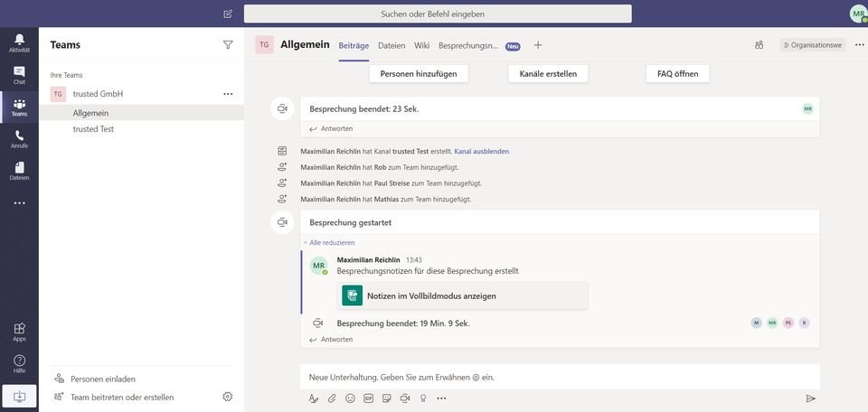This screenshot has height=412, width=868.
Task: Open the format text tool
Action: click(x=314, y=398)
